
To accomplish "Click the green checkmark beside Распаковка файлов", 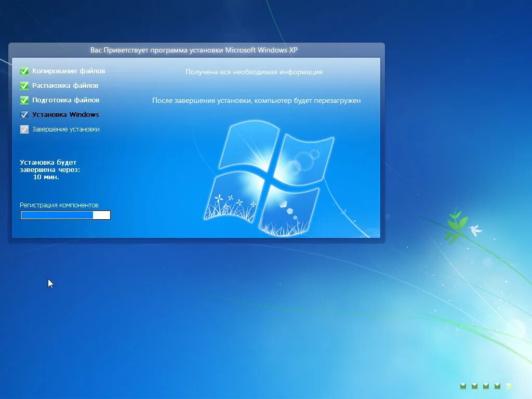I will (x=24, y=86).
